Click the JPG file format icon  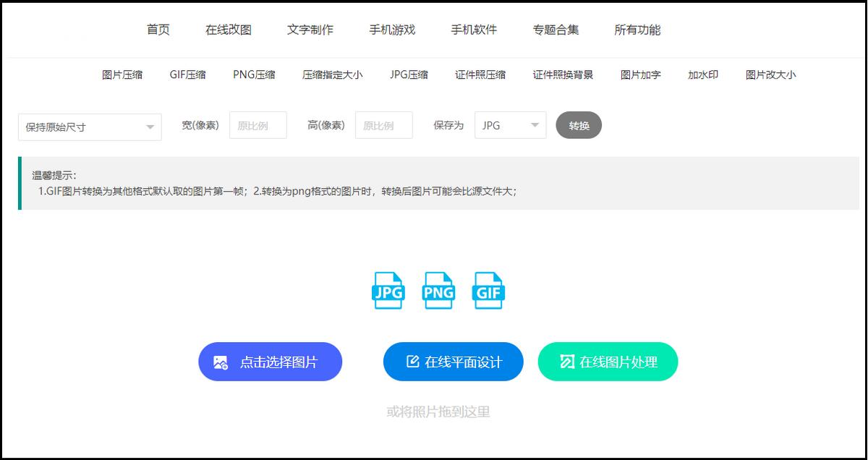pyautogui.click(x=388, y=291)
